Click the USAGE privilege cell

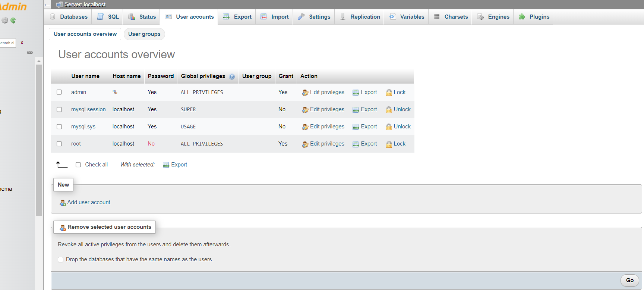tap(188, 127)
